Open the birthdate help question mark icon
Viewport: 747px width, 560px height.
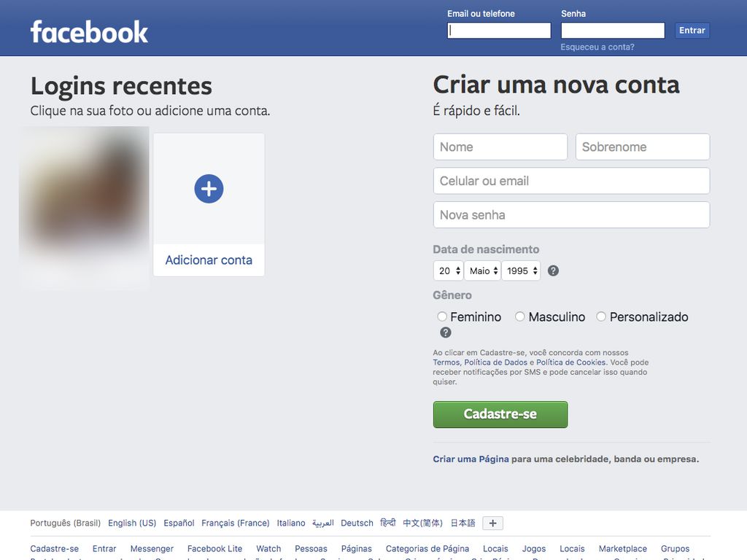pos(553,271)
